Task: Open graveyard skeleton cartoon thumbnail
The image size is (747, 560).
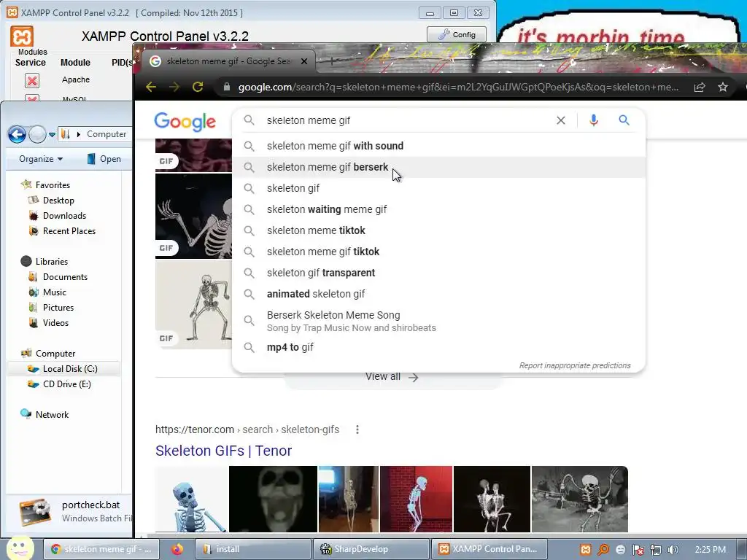Action: click(580, 499)
